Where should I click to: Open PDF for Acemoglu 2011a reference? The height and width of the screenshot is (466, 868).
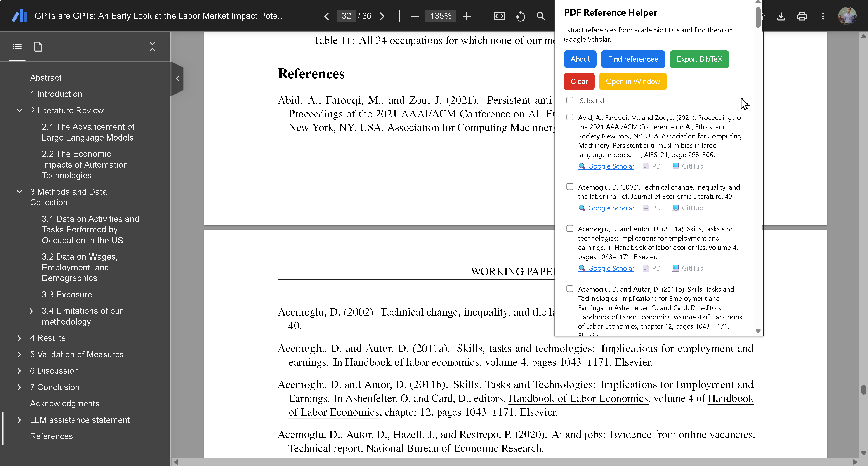click(654, 268)
